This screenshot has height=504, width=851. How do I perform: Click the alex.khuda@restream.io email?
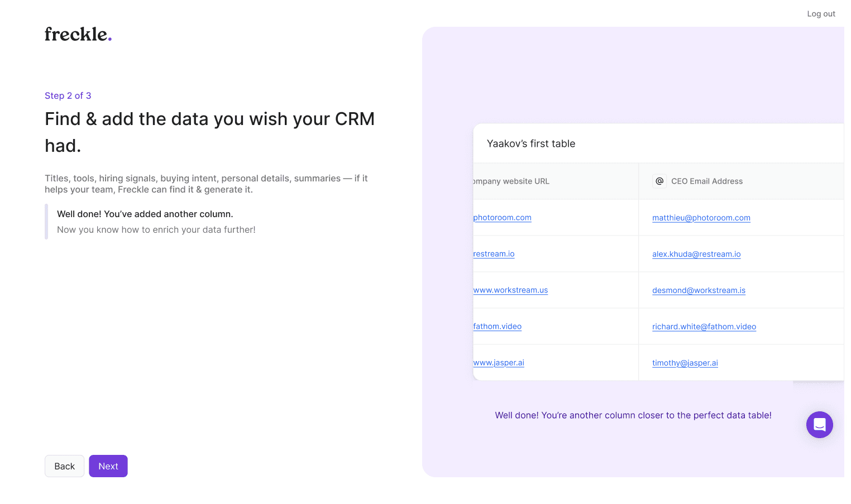[696, 254]
